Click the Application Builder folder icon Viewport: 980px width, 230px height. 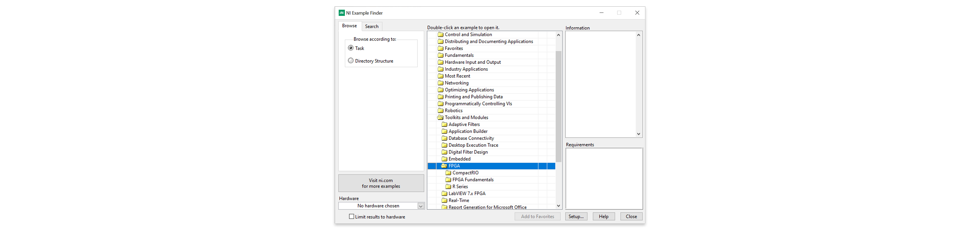(444, 131)
